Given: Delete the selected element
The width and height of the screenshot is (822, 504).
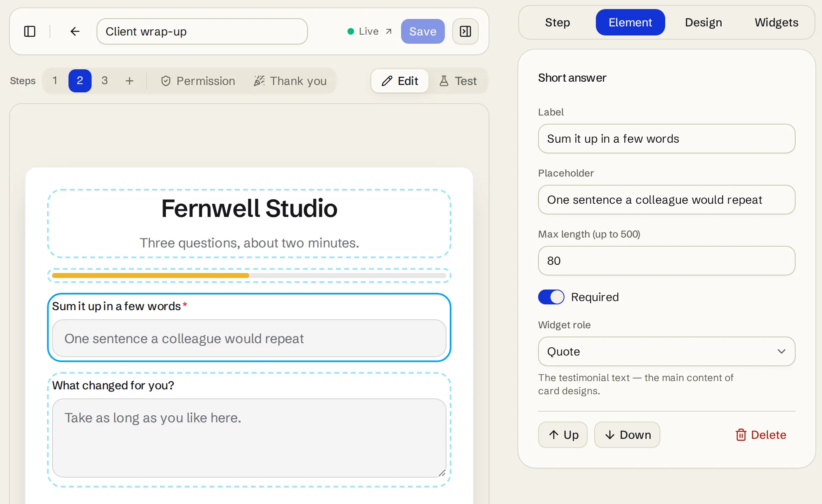Looking at the screenshot, I should point(761,435).
